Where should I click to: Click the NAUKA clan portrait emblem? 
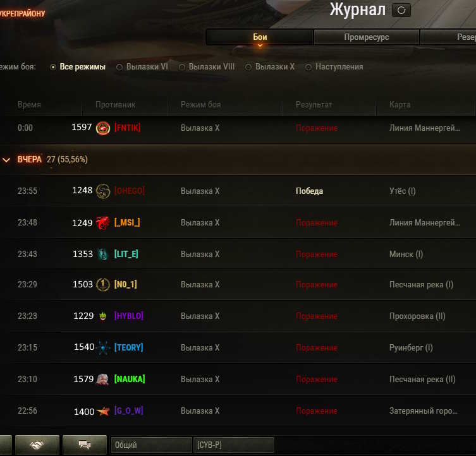102,379
